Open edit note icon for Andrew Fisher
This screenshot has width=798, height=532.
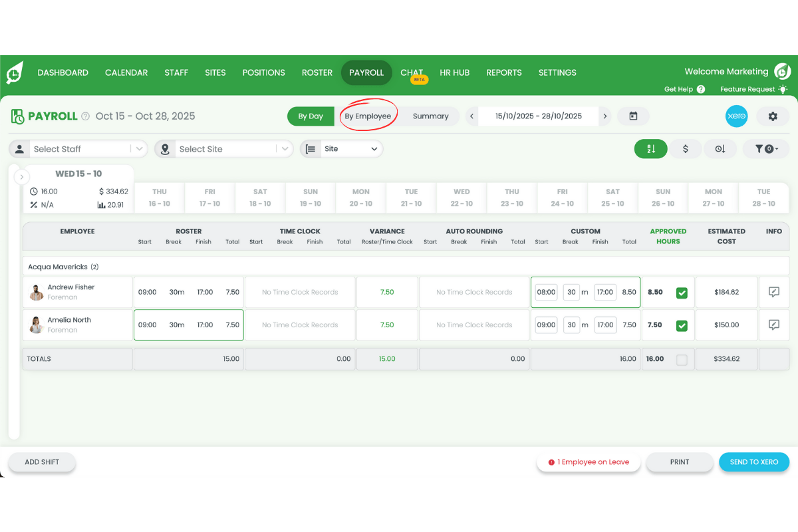pos(773,292)
